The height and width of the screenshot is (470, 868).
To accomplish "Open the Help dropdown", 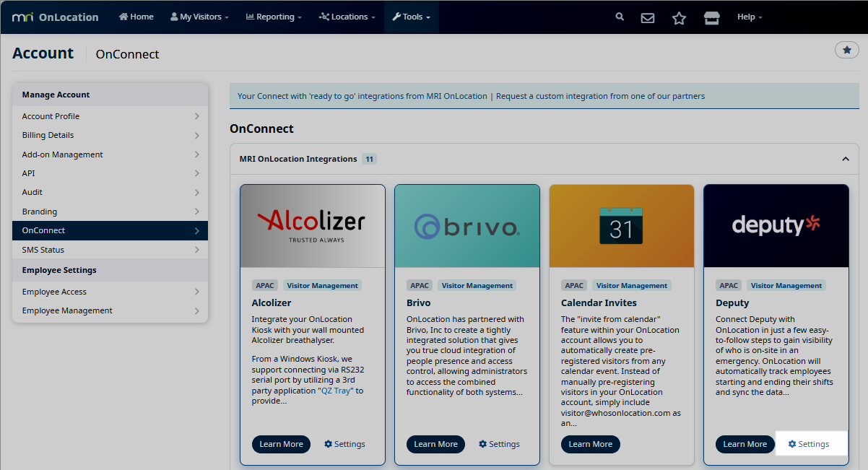I will coord(749,17).
